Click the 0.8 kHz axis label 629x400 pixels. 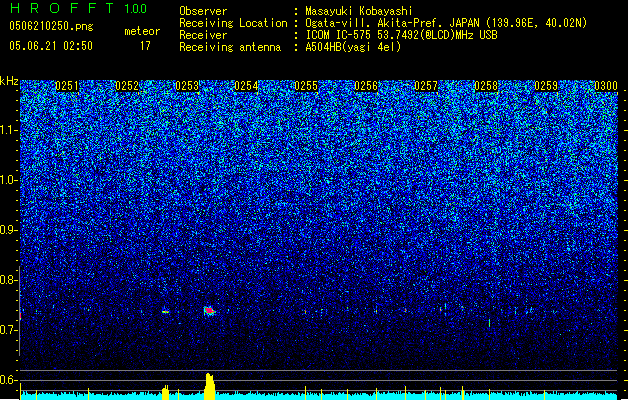(x=9, y=280)
